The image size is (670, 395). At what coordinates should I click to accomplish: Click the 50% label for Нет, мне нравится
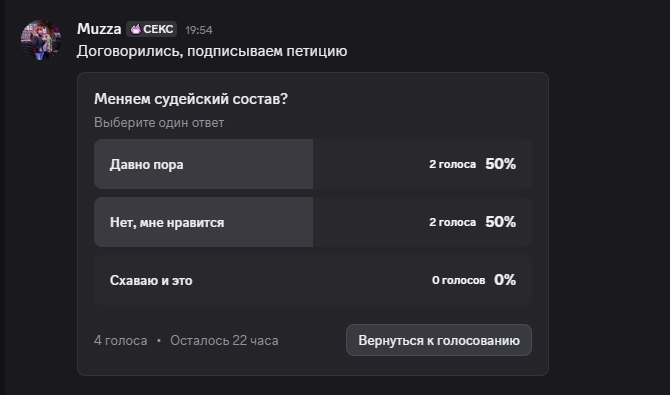(500, 222)
